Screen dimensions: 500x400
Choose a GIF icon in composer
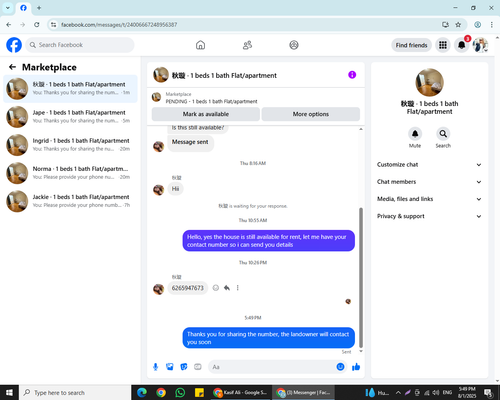point(198,367)
